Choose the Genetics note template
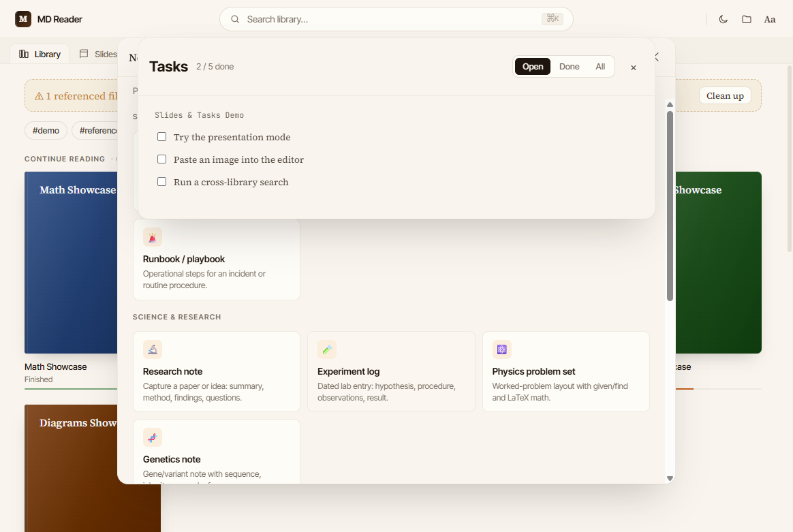The image size is (793, 532). tap(217, 452)
